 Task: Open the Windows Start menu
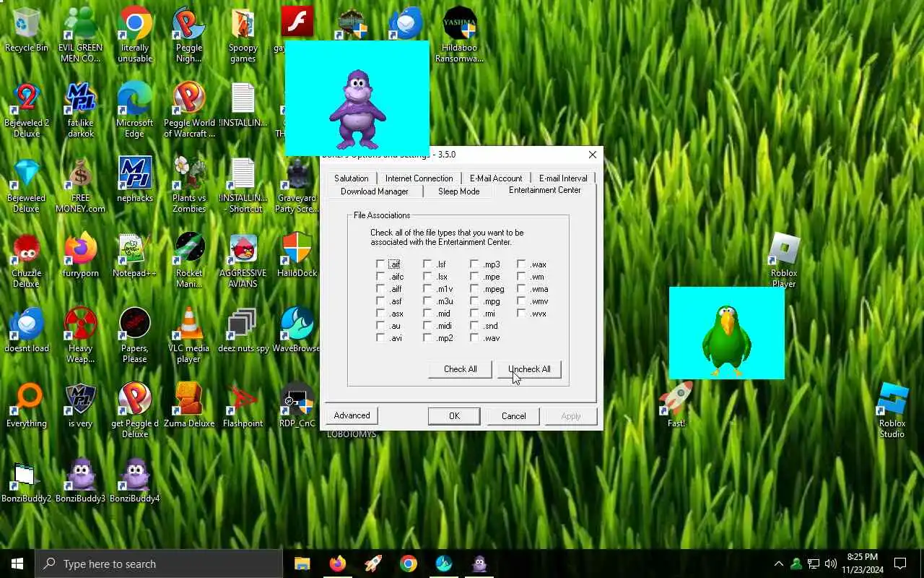pos(17,564)
